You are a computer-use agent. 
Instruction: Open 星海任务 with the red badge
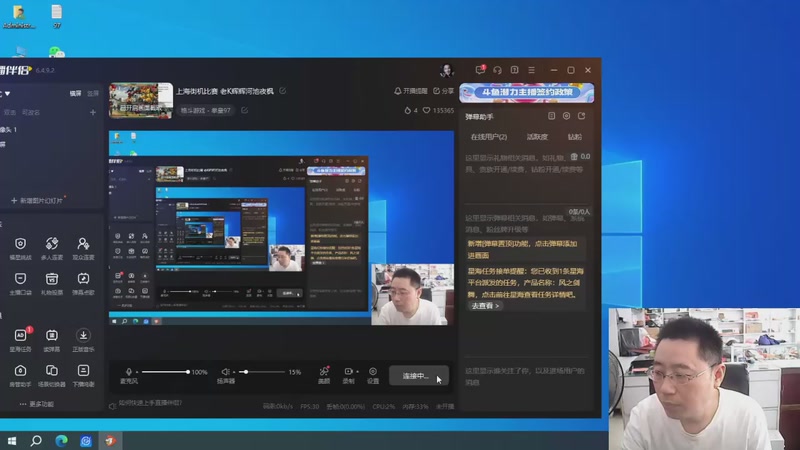(20, 340)
